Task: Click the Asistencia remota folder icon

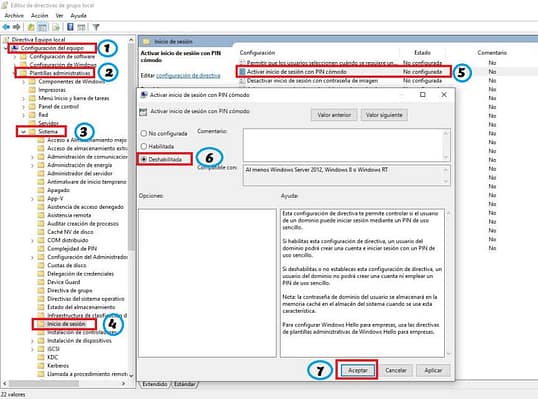Action: [41, 215]
